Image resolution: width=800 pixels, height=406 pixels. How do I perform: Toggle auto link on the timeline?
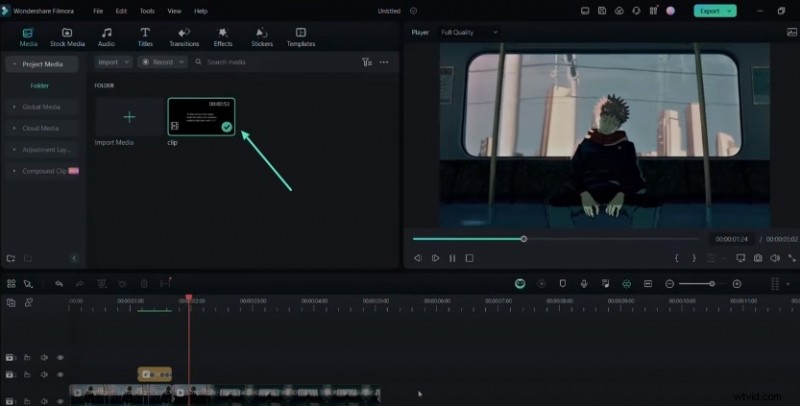tap(29, 302)
